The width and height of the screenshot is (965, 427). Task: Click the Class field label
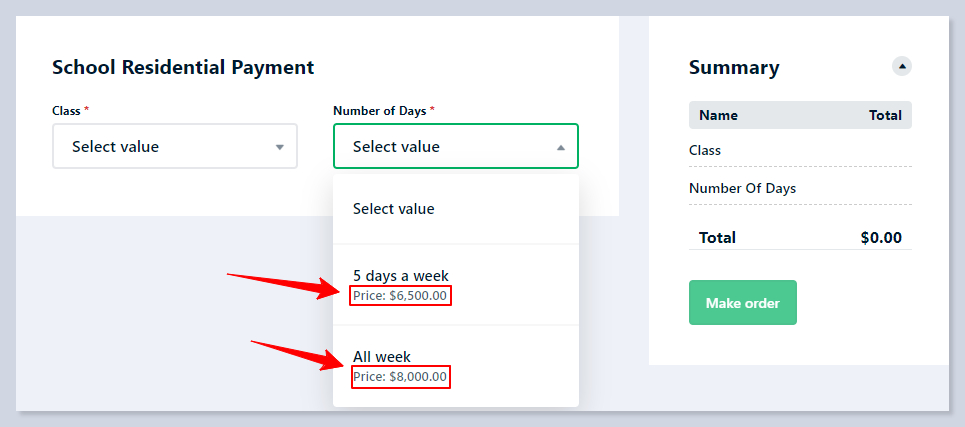coord(66,110)
